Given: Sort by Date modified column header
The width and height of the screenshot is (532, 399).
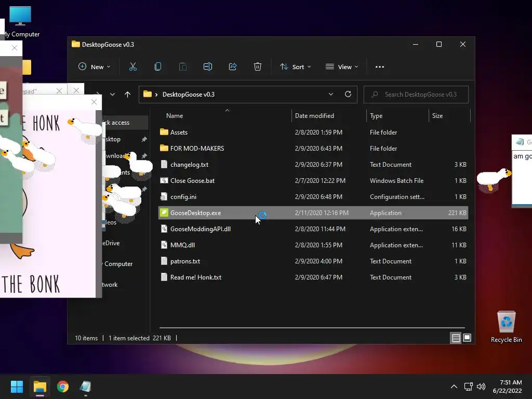Looking at the screenshot, I should click(314, 116).
